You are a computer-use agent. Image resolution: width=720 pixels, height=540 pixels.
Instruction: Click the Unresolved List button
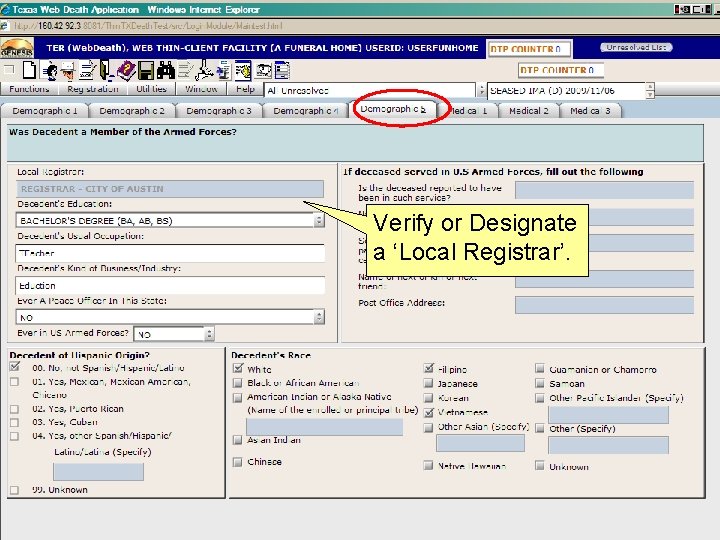pos(636,47)
